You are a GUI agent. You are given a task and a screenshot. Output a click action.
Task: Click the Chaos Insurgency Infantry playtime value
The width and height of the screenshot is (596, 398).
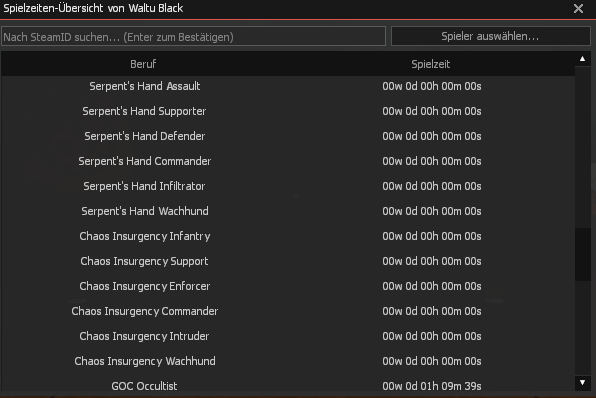coord(432,236)
